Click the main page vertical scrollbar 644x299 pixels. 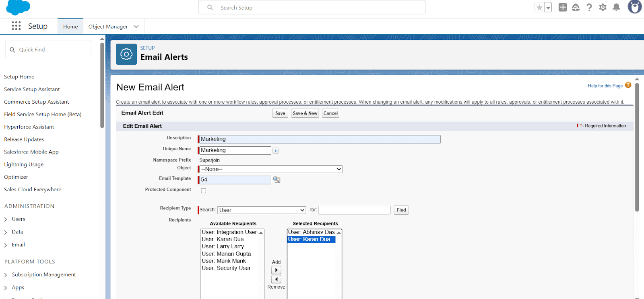pos(637,147)
